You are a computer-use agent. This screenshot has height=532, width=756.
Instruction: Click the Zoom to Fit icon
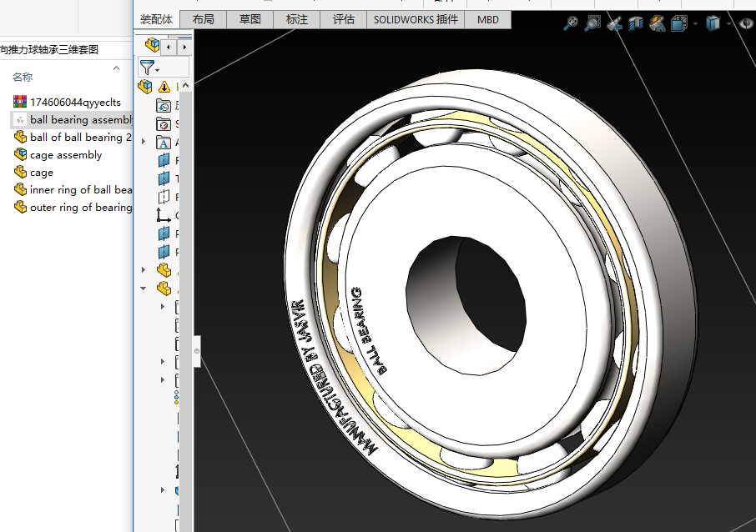click(x=571, y=23)
